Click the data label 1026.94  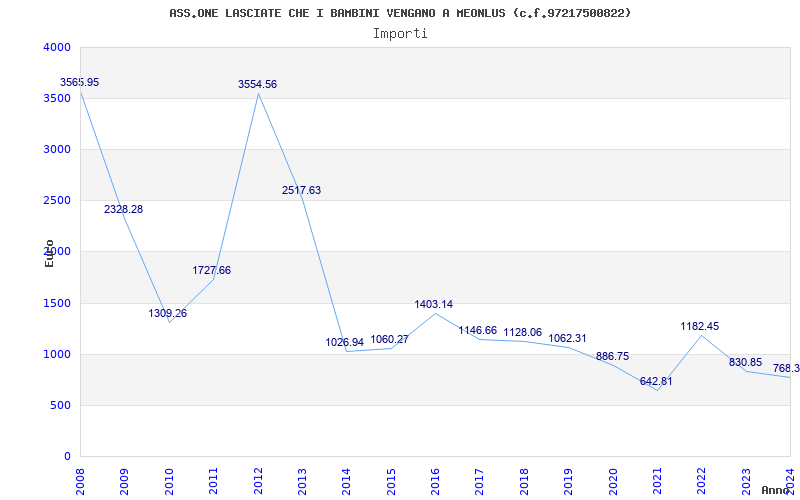pyautogui.click(x=345, y=342)
